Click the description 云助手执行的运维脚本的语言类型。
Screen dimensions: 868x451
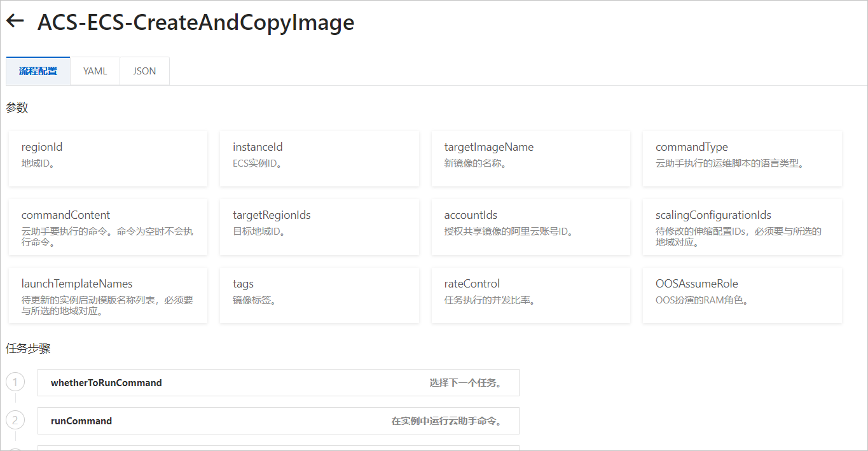click(731, 163)
